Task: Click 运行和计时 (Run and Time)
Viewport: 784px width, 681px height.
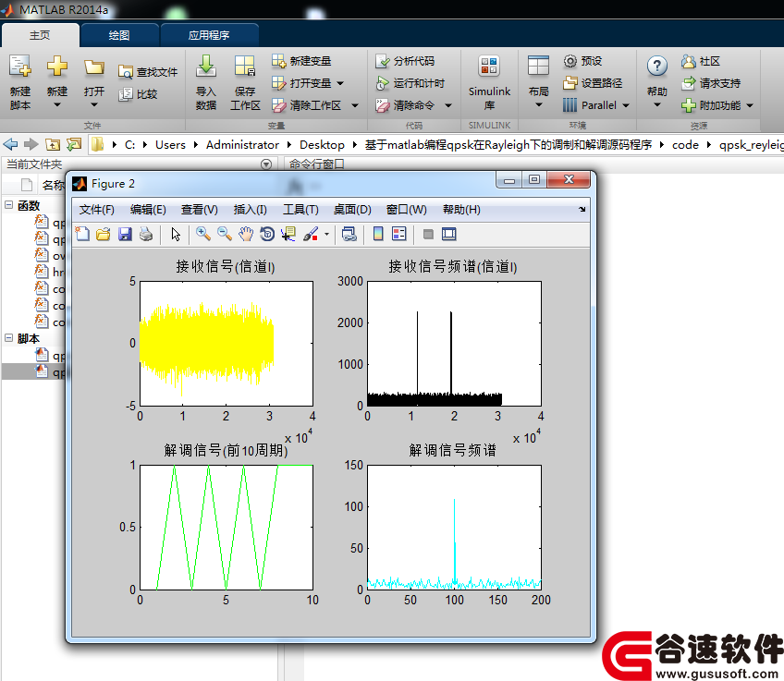Action: point(410,83)
